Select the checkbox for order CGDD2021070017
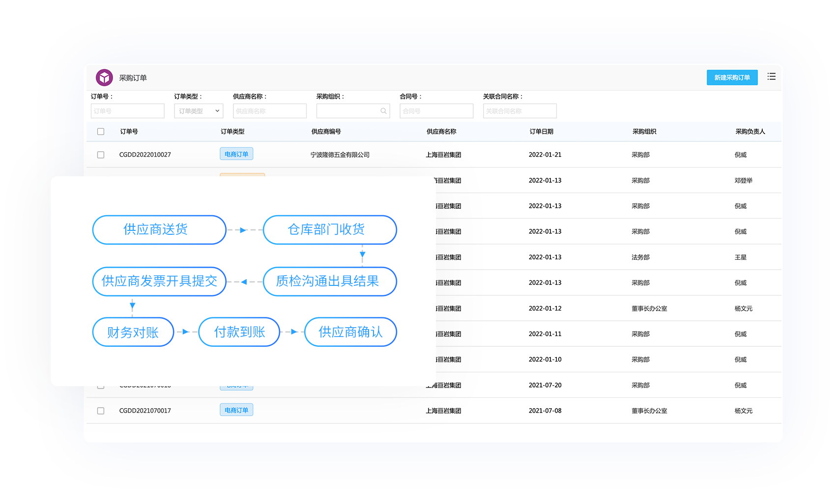Image resolution: width=833 pixels, height=504 pixels. point(101,411)
